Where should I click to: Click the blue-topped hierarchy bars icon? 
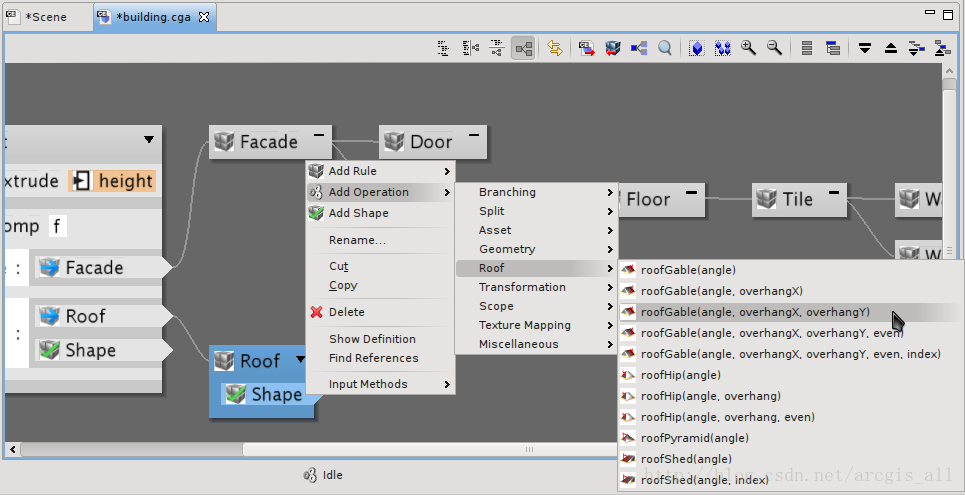(833, 48)
